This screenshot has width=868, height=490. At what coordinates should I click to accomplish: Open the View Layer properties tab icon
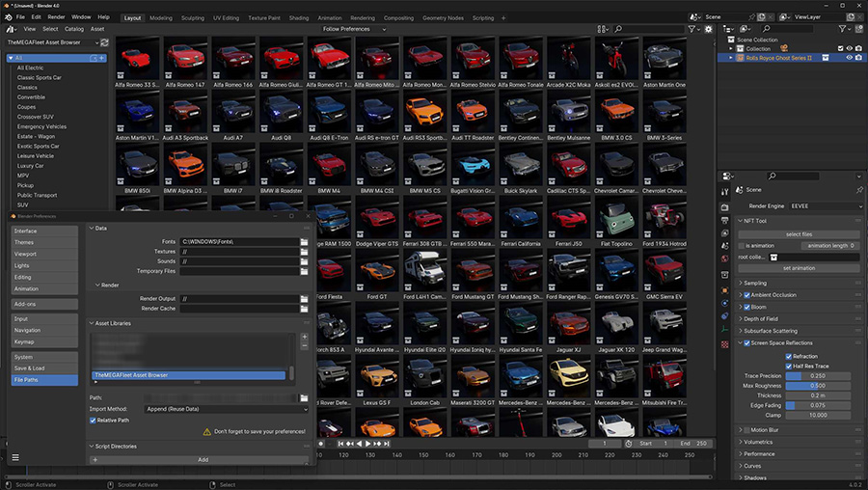point(724,233)
